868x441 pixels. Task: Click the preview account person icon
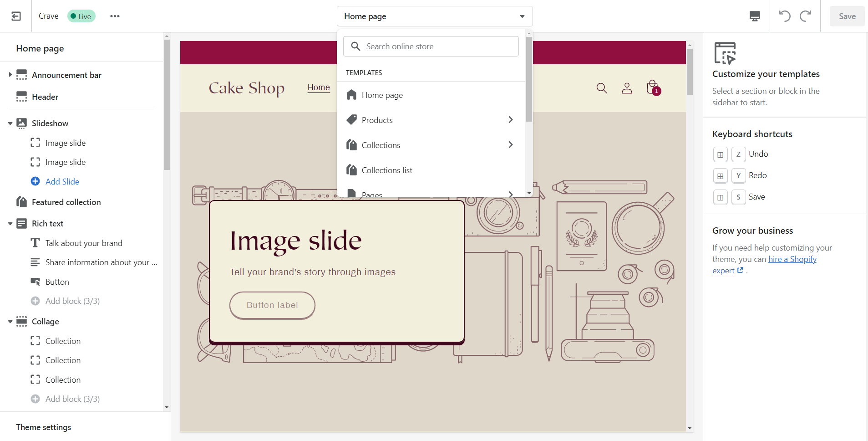pyautogui.click(x=627, y=88)
